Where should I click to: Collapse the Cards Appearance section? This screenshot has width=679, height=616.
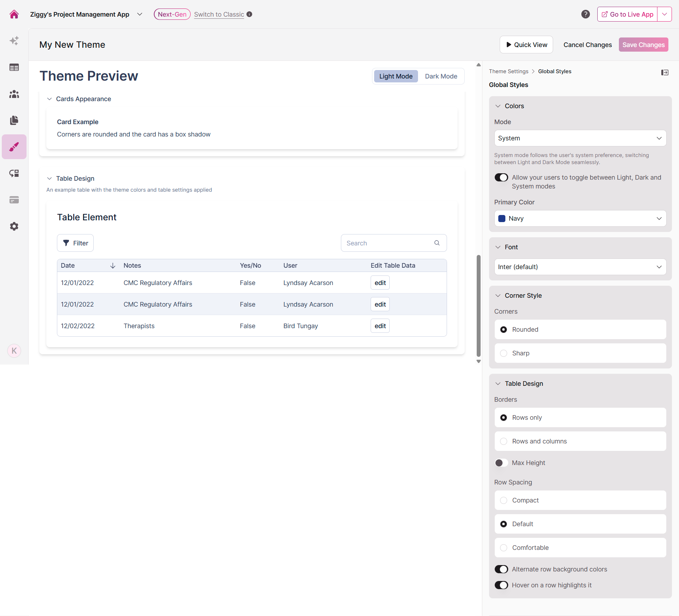pos(50,99)
